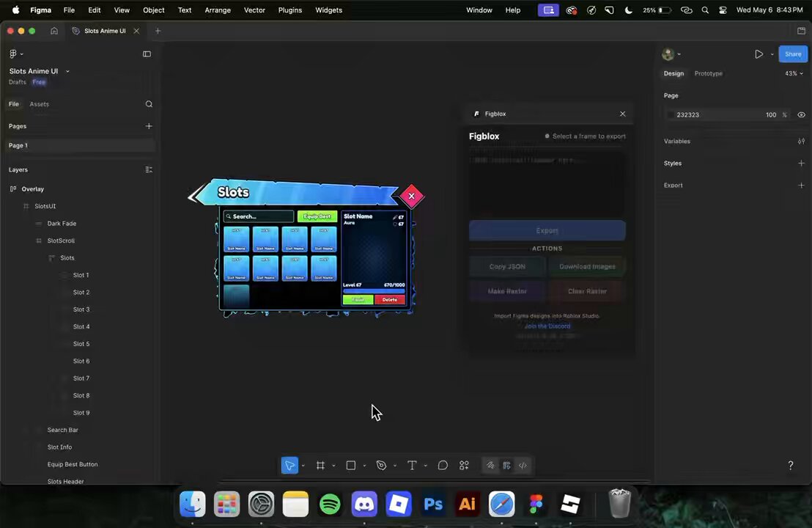Viewport: 812px width, 528px height.
Task: Select the Pen tool
Action: click(381, 466)
